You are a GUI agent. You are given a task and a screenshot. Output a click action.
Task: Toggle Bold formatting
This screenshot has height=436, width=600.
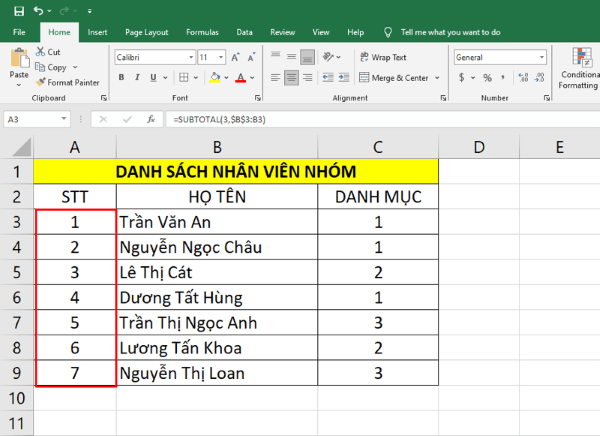pyautogui.click(x=121, y=77)
